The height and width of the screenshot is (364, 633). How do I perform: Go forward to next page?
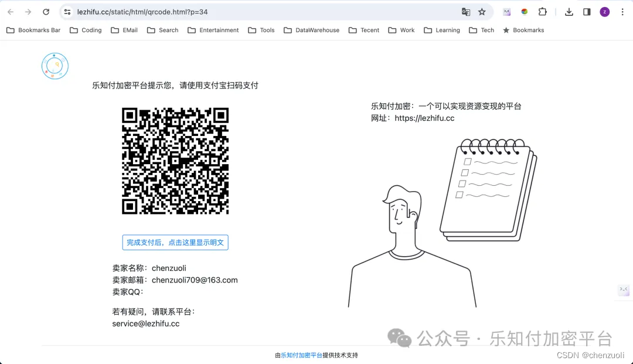tap(28, 12)
